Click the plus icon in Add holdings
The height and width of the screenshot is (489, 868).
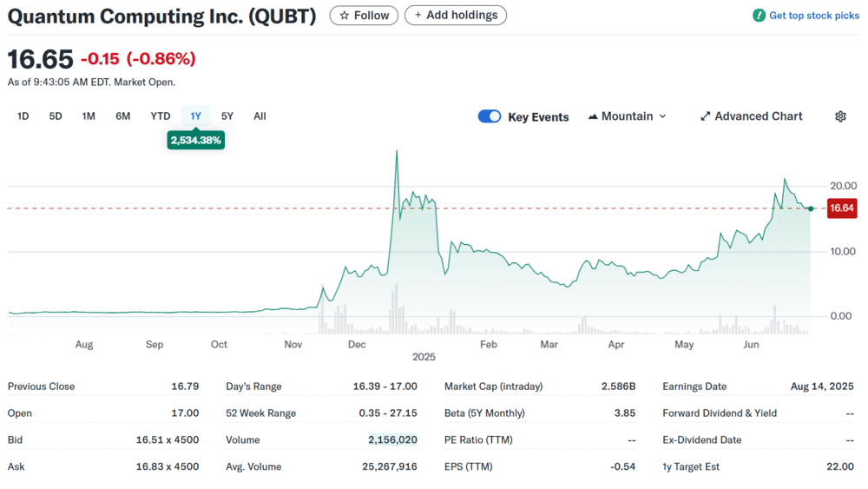[x=418, y=15]
